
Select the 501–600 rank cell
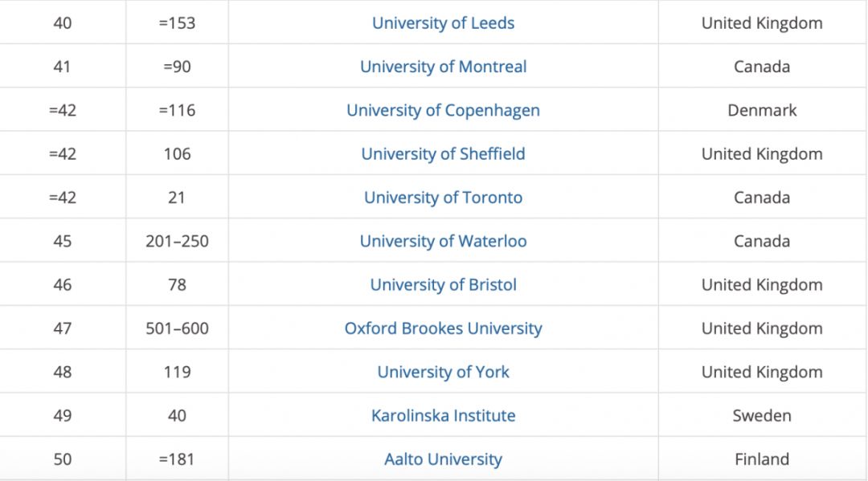(177, 328)
